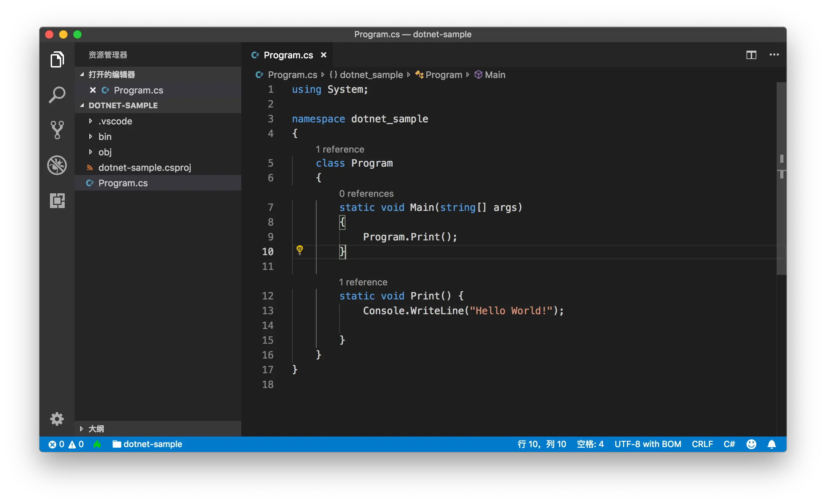Click the split editor icon
826x504 pixels.
coord(751,55)
